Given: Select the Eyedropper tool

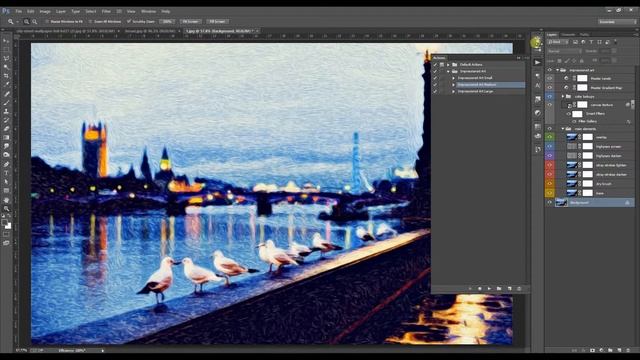Looking at the screenshot, I should pyautogui.click(x=6, y=84).
